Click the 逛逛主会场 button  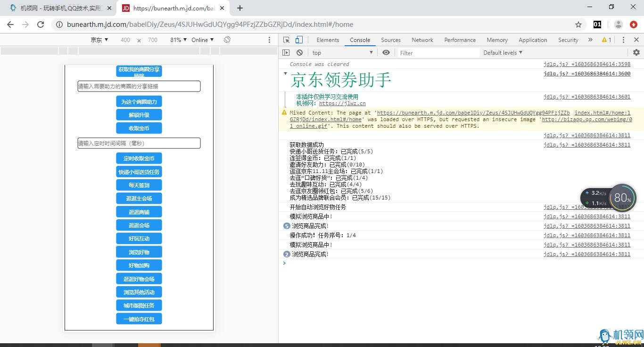pos(139,198)
